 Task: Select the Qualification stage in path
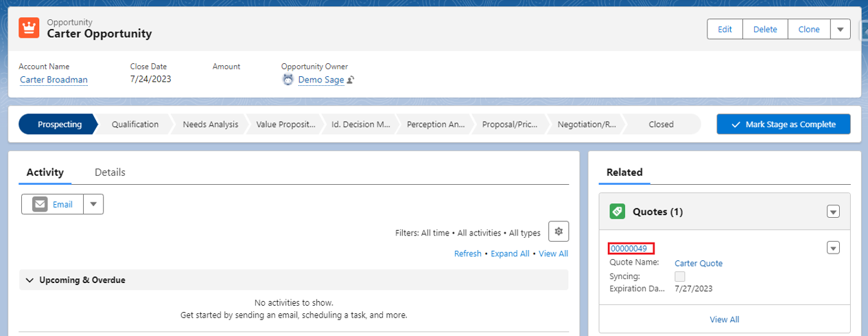pyautogui.click(x=135, y=124)
